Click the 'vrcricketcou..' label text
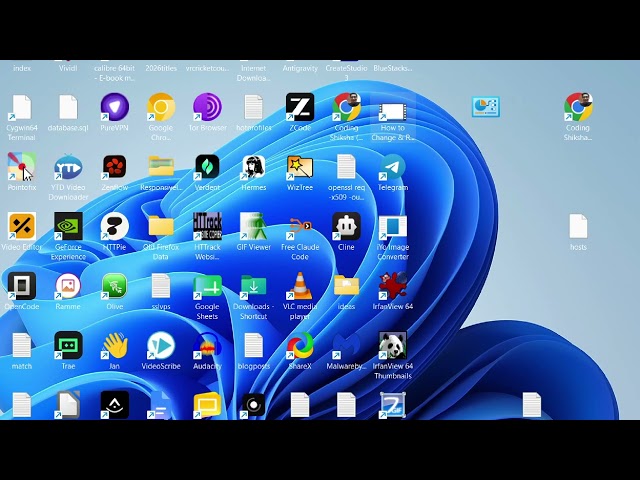This screenshot has width=640, height=480. point(207,68)
